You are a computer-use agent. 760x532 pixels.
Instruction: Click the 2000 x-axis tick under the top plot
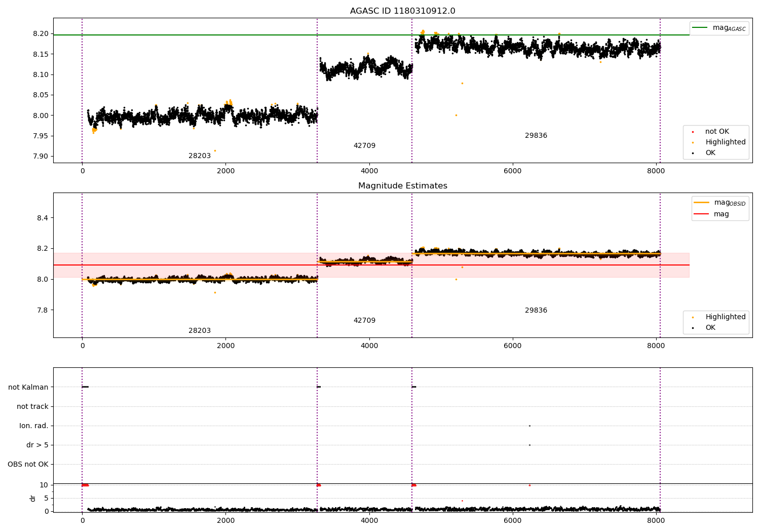[225, 171]
